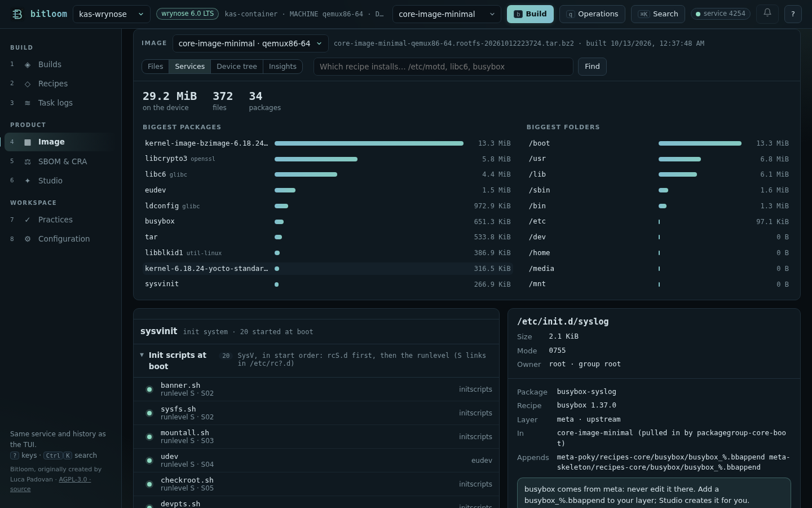
Task: Click the SBOM & CRA scales icon
Action: coord(28,162)
